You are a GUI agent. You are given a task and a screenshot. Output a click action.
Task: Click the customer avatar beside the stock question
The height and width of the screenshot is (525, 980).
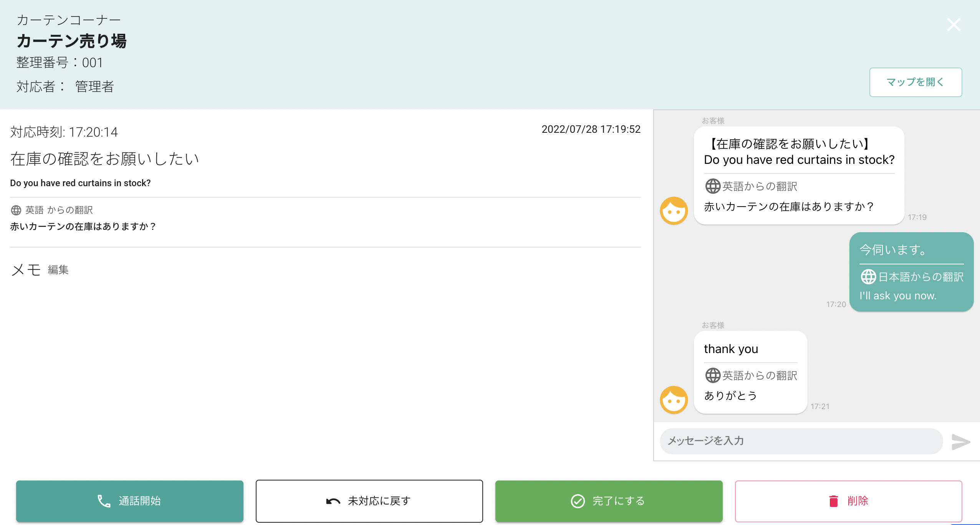(x=674, y=211)
